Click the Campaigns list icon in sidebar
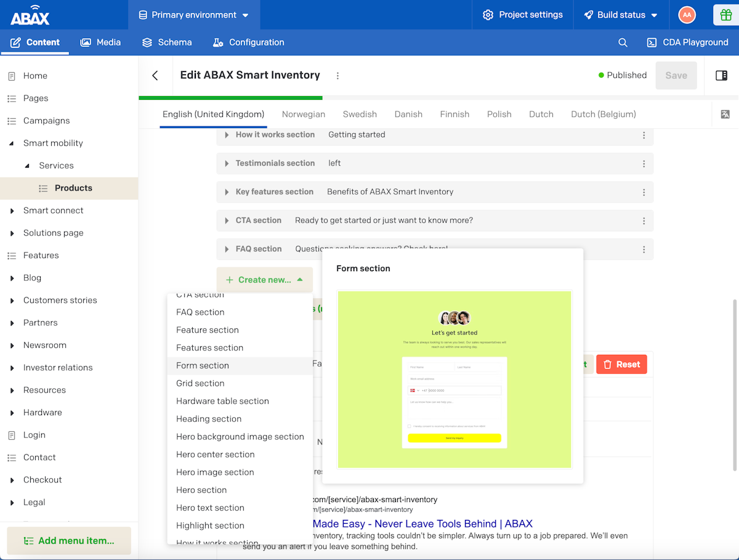Image resolution: width=739 pixels, height=560 pixels. 11,121
